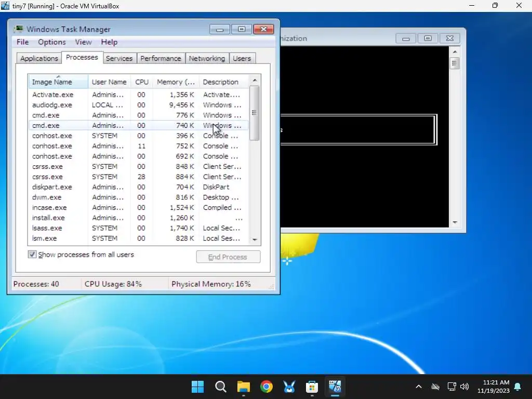Restore down the VirtualBox tiny7 window
The image size is (532, 399).
click(x=495, y=6)
